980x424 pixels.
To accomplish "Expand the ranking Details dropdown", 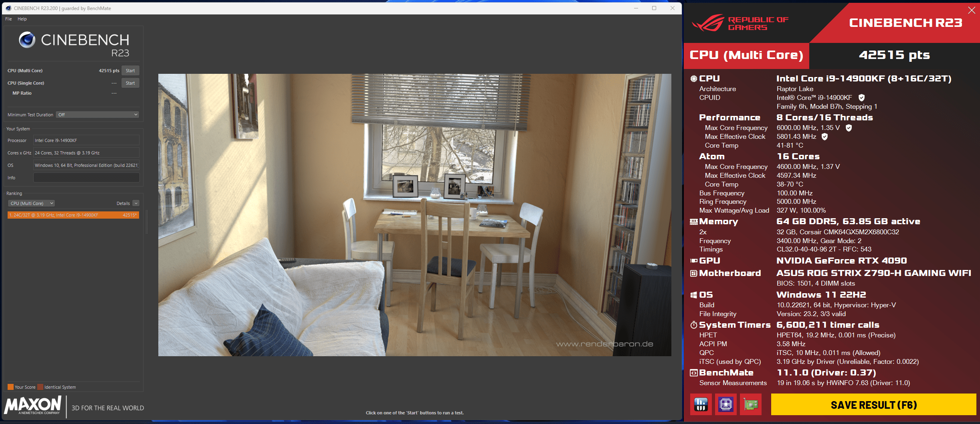I will point(136,203).
